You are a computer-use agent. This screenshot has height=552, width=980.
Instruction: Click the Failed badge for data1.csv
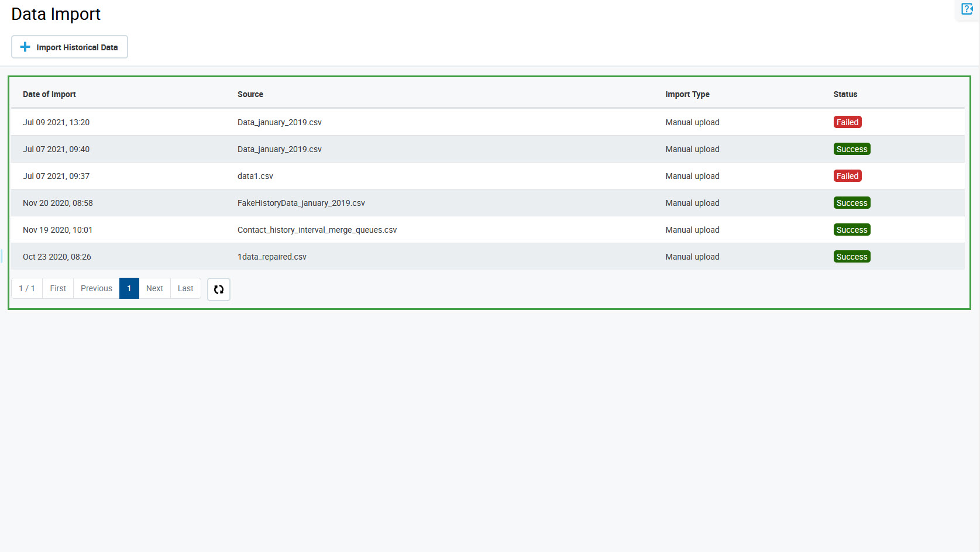point(847,176)
